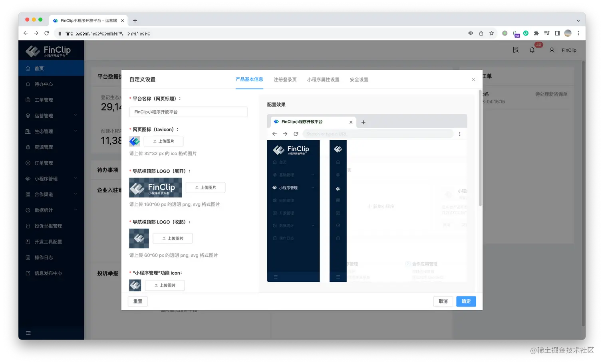Open 订单管理 in the sidebar
The height and width of the screenshot is (364, 604).
point(51,163)
